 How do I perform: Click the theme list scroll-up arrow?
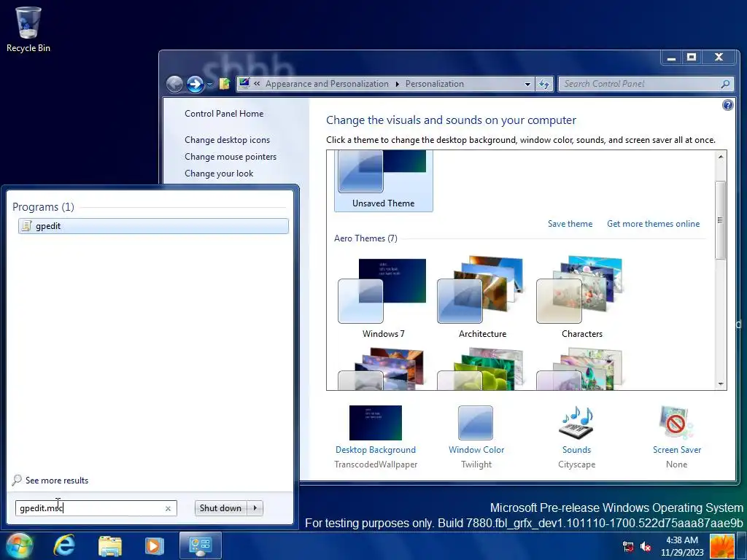pos(720,157)
